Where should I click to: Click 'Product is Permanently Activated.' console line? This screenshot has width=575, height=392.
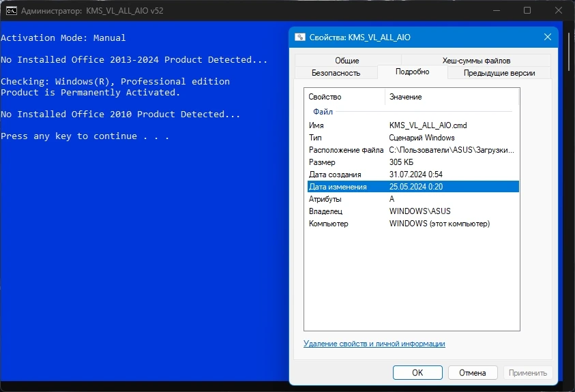pyautogui.click(x=90, y=92)
